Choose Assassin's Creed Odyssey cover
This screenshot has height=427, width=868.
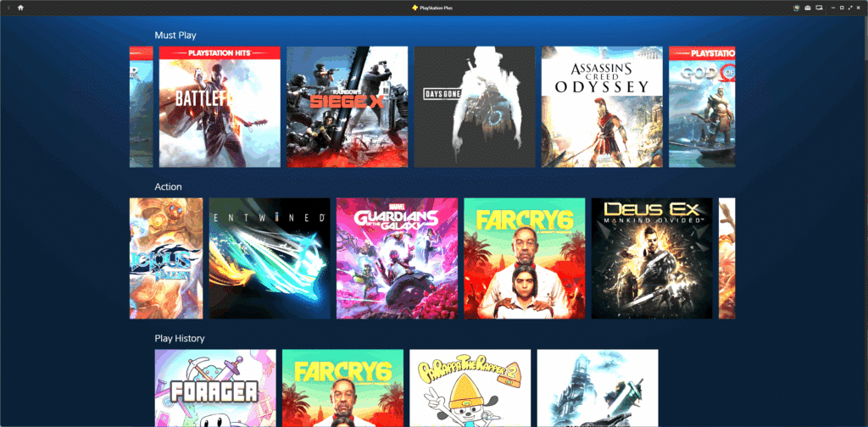602,107
